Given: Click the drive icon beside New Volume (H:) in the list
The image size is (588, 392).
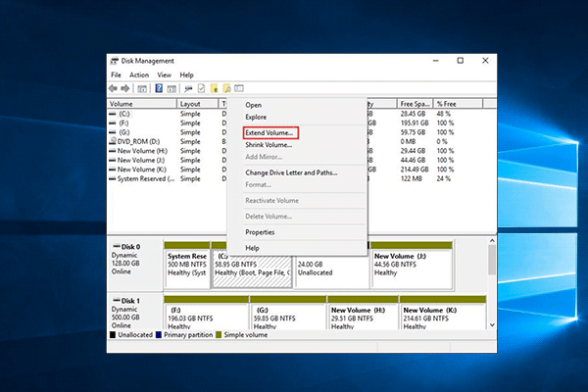Looking at the screenshot, I should 112,151.
